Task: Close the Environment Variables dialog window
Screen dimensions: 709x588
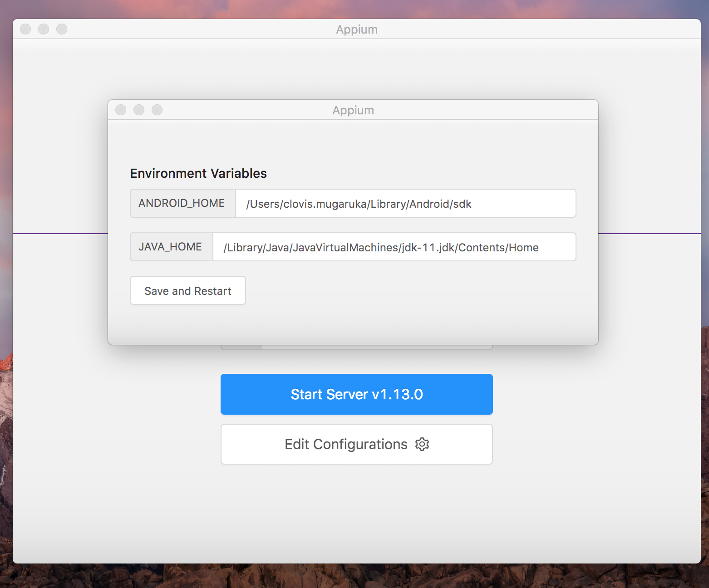Action: (121, 110)
